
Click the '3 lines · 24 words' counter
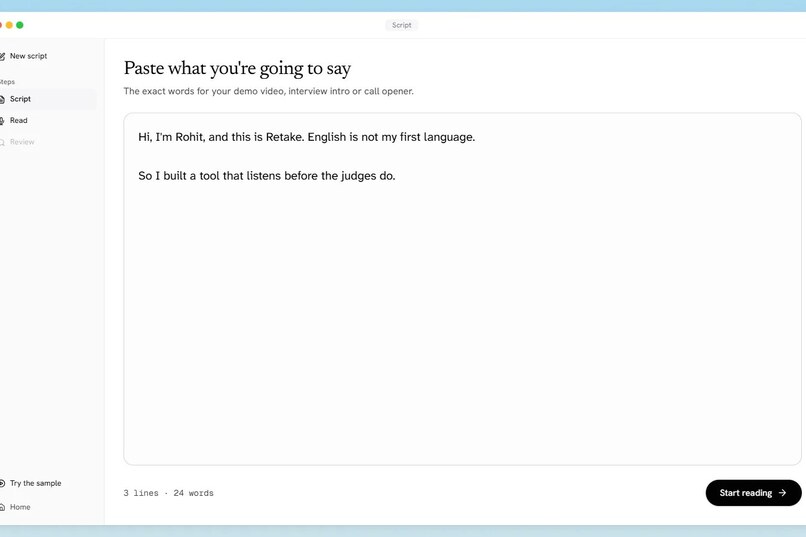point(168,493)
